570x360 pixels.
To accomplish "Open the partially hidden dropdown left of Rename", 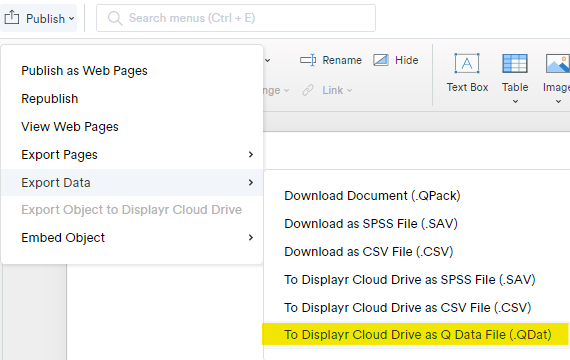I will coord(268,60).
